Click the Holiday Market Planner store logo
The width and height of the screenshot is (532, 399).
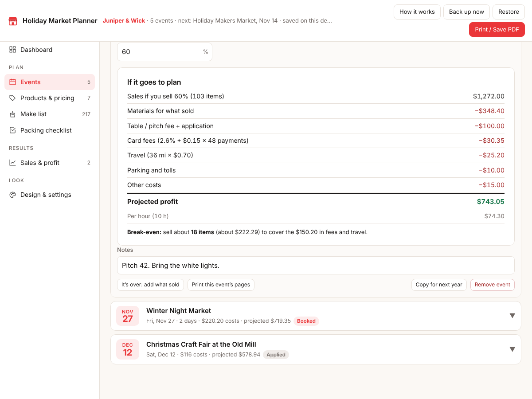click(13, 21)
